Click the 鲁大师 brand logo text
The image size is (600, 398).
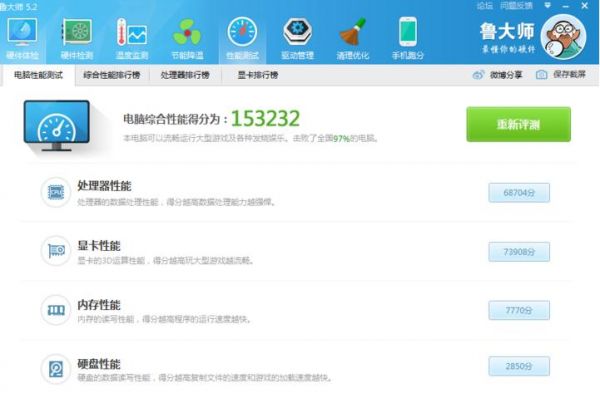click(507, 32)
